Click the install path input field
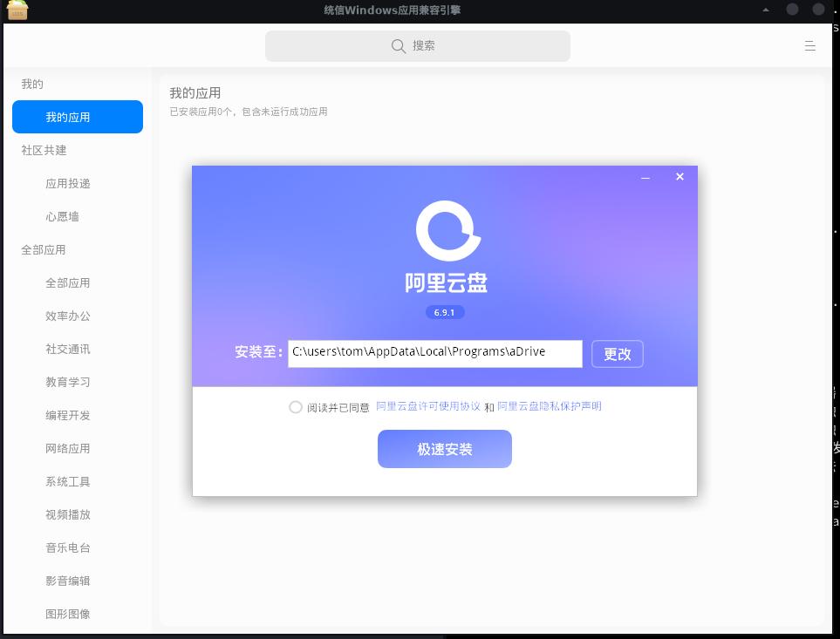The height and width of the screenshot is (639, 840). 435,354
